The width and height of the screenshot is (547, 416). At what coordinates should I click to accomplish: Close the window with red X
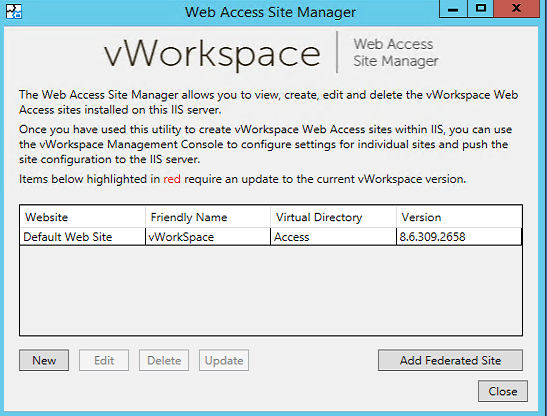coord(517,8)
